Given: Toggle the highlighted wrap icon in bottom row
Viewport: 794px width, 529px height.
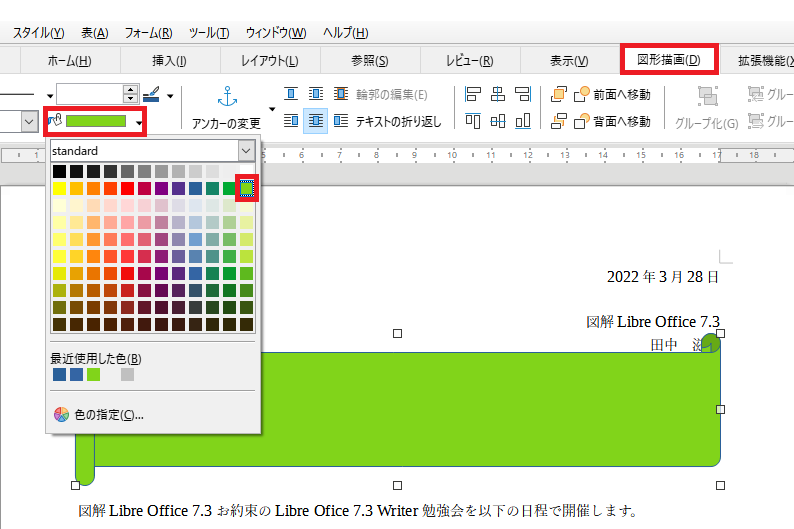Looking at the screenshot, I should pyautogui.click(x=315, y=120).
